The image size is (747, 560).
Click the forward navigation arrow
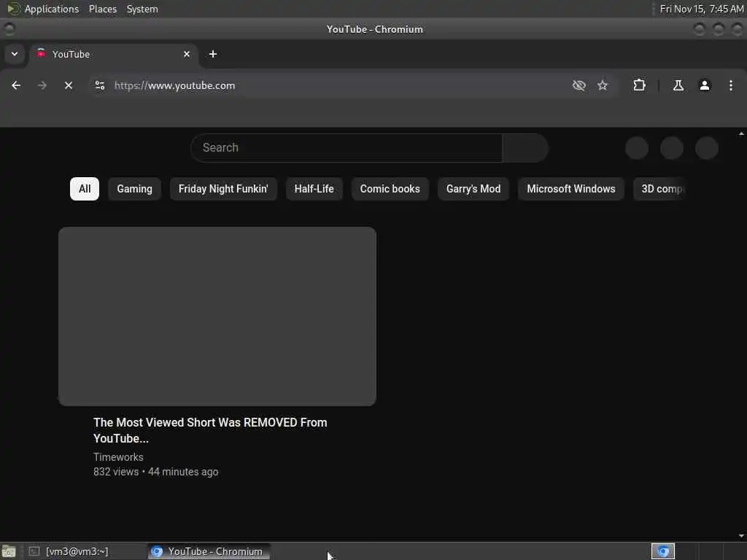[42, 85]
